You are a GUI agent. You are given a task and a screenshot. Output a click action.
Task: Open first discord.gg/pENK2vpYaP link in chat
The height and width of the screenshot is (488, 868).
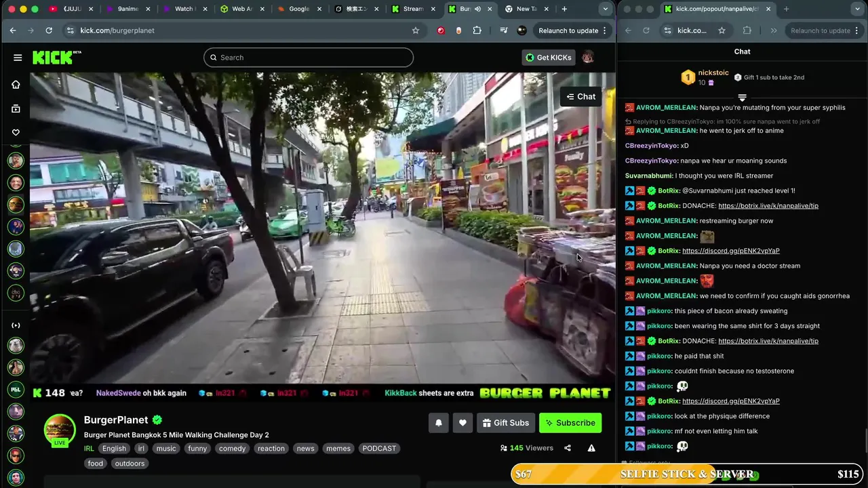731,251
